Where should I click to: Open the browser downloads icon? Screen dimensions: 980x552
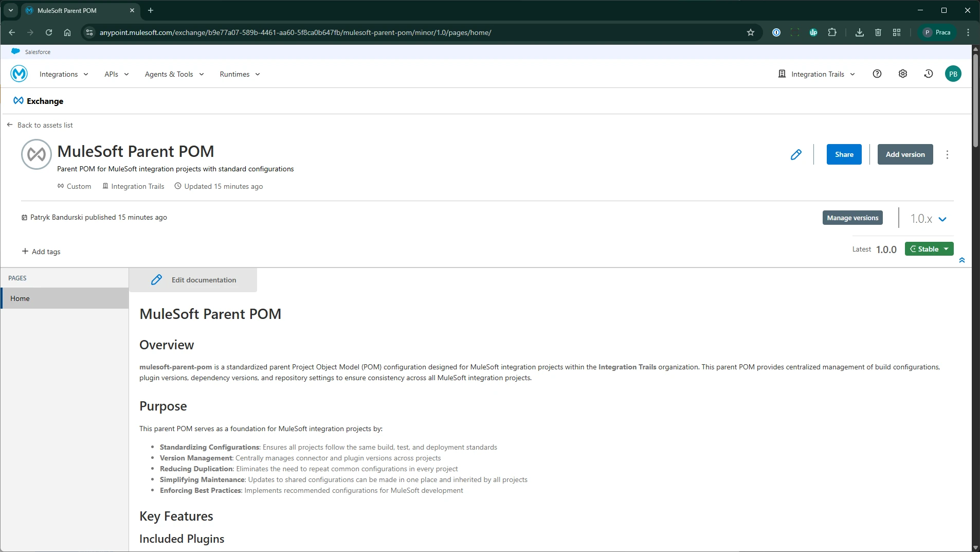[859, 32]
